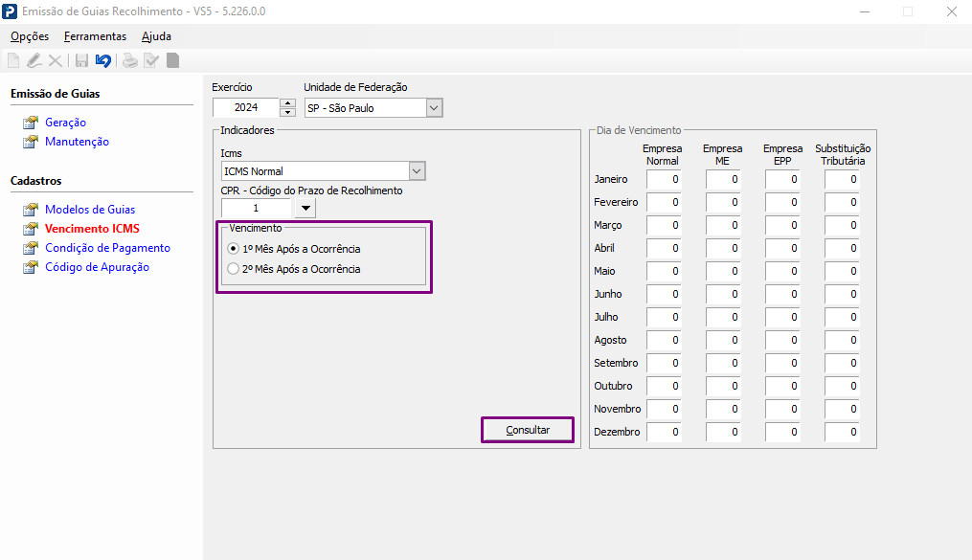Click the New document toolbar icon
This screenshot has width=972, height=560.
pos(13,60)
